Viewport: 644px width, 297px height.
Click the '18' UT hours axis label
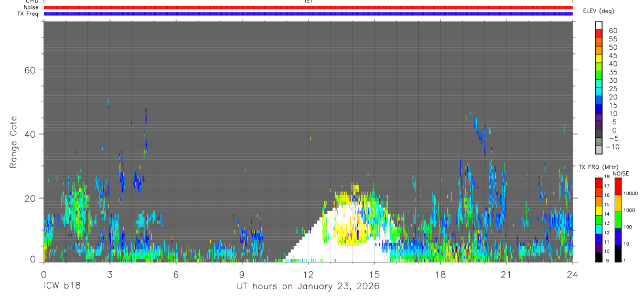coord(441,275)
